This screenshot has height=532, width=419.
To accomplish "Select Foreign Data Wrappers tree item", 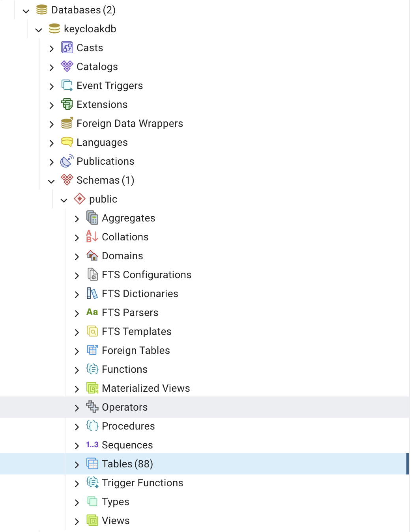I will pos(129,123).
